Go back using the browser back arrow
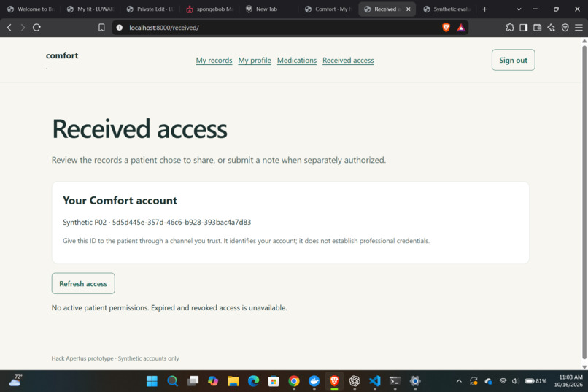The image size is (588, 392). pos(9,28)
